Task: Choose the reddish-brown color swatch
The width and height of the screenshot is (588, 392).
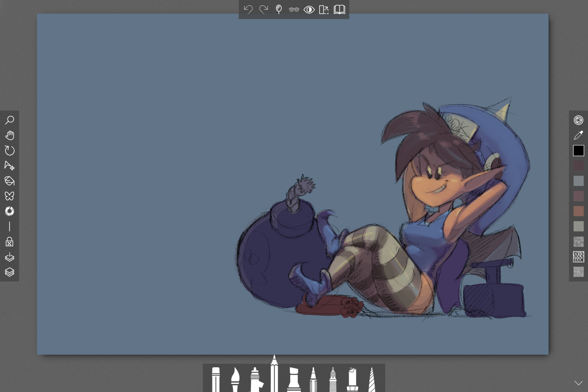Action: pos(578,211)
